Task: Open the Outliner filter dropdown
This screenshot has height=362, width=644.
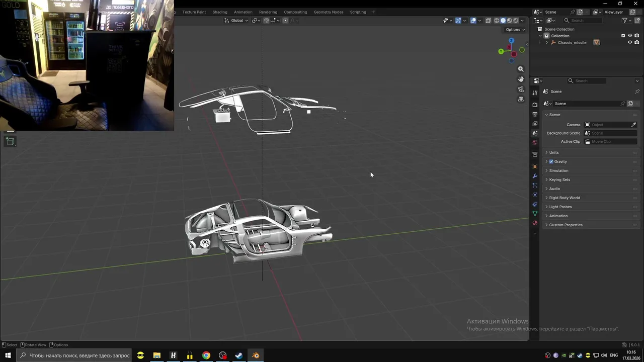Action: (x=626, y=21)
